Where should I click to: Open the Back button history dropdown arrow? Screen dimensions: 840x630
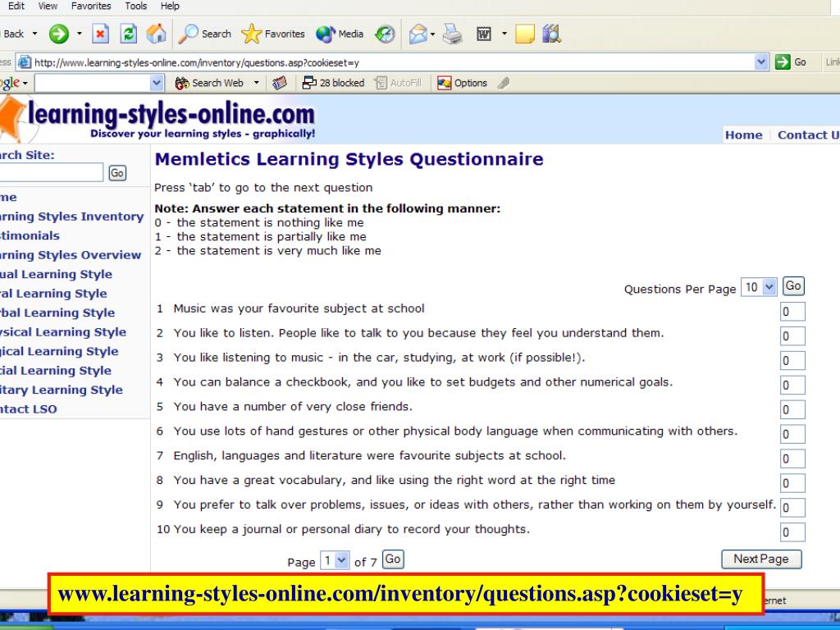coord(34,34)
